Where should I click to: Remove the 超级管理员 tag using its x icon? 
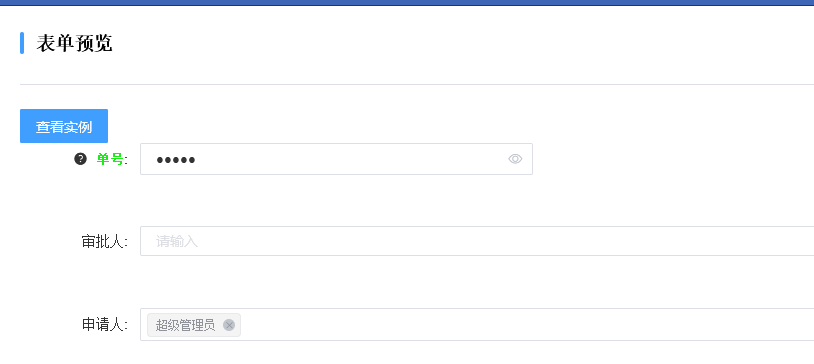point(229,325)
